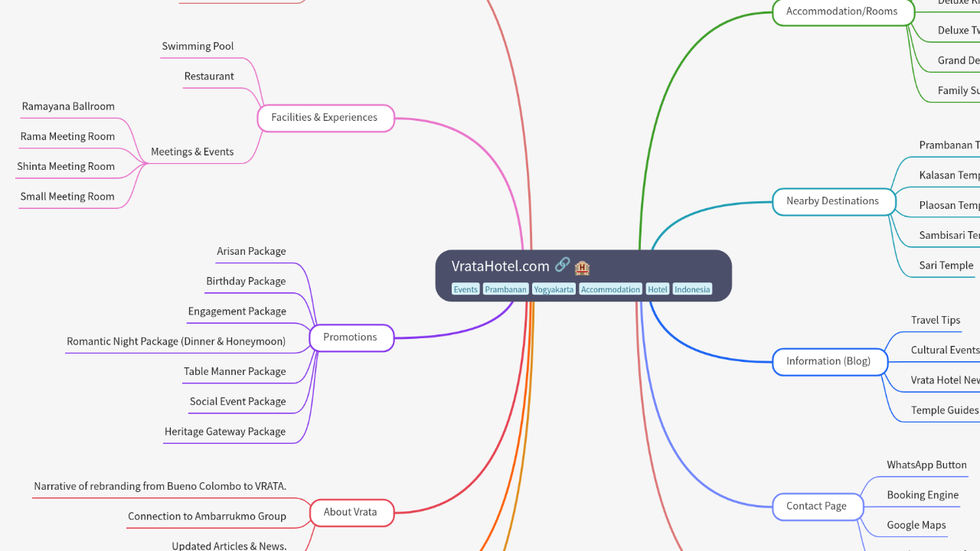Click Connection to Ambarrukmo Group
The height and width of the screenshot is (551, 980).
[x=207, y=516]
